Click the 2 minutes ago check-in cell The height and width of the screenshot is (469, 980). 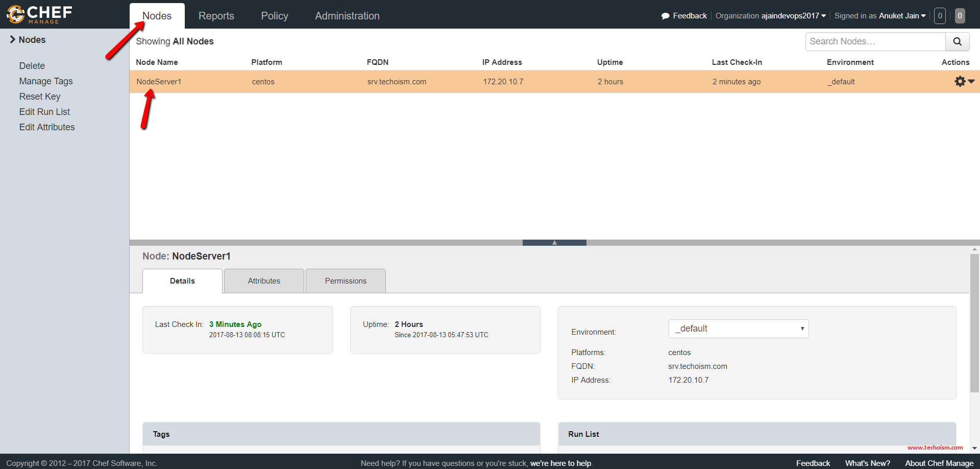(737, 82)
